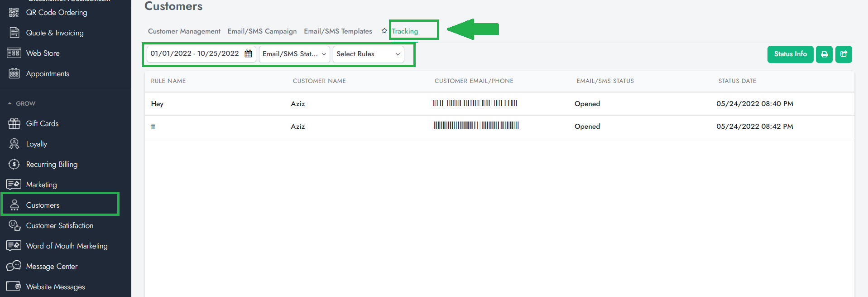Screen dimensions: 868x297
Task: Go to Recurring Billing section
Action: (x=52, y=164)
